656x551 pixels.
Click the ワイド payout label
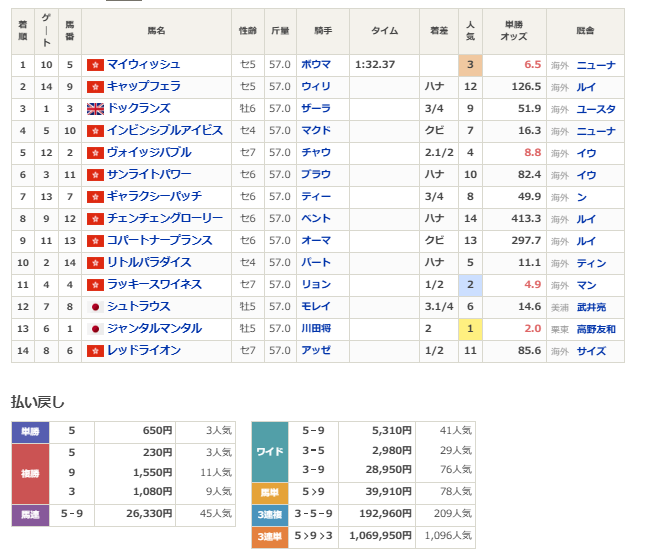[269, 450]
